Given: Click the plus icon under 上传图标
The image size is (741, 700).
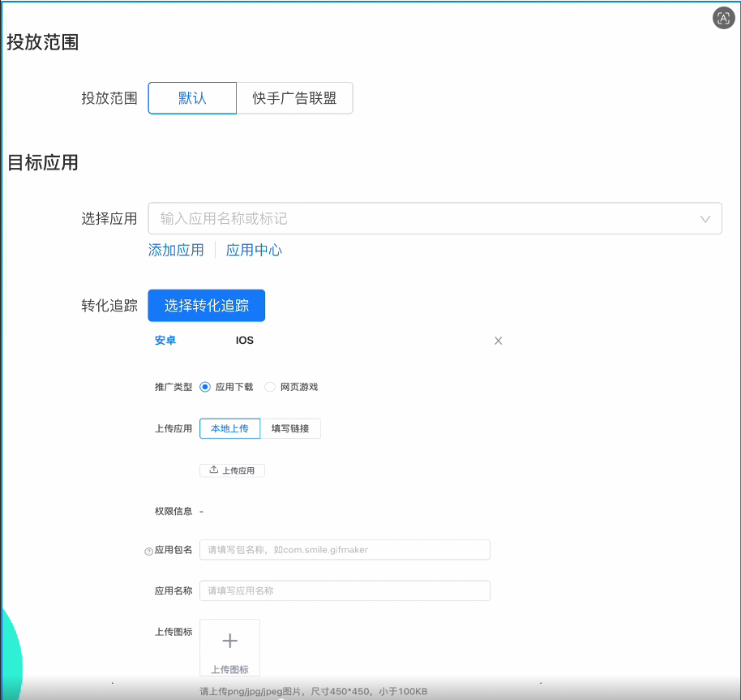Looking at the screenshot, I should pyautogui.click(x=229, y=641).
